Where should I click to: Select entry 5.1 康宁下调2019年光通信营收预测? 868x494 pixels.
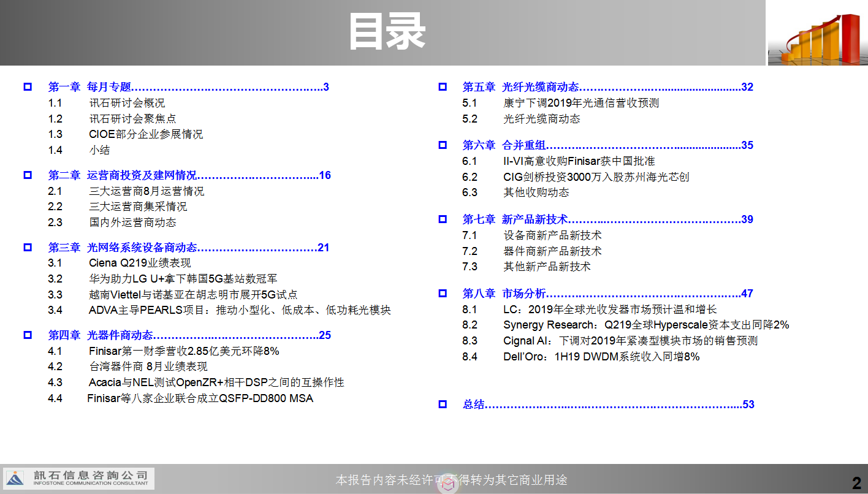(x=581, y=103)
